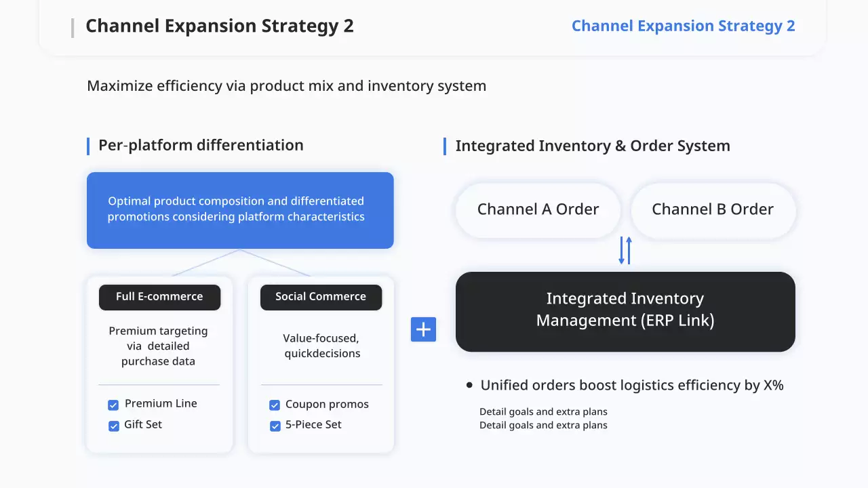Toggle the Premium Line checkbox
868x488 pixels.
click(x=113, y=405)
